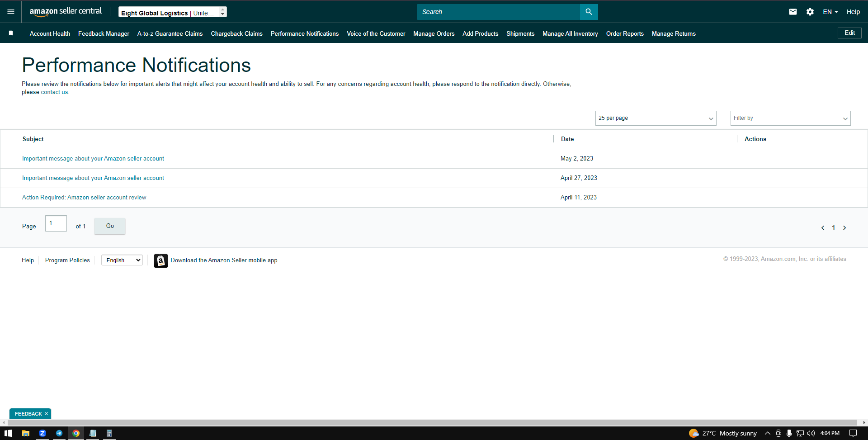The width and height of the screenshot is (868, 440).
Task: Click the Subject column header
Action: tap(33, 139)
